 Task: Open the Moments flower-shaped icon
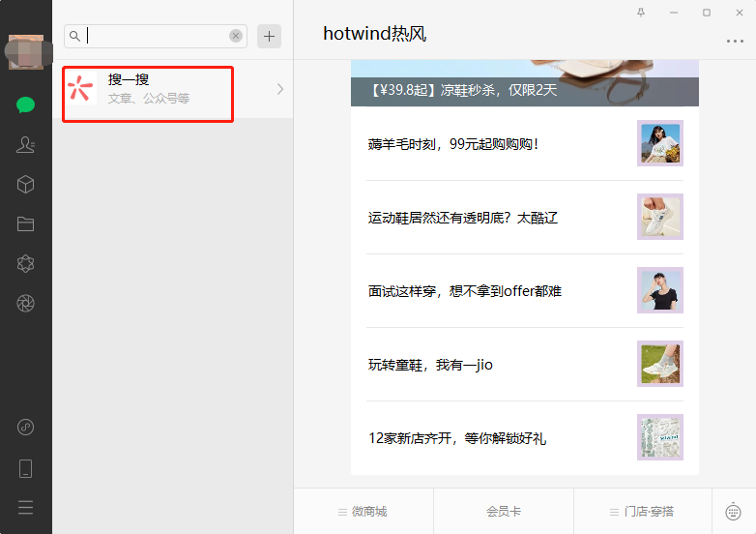[25, 263]
